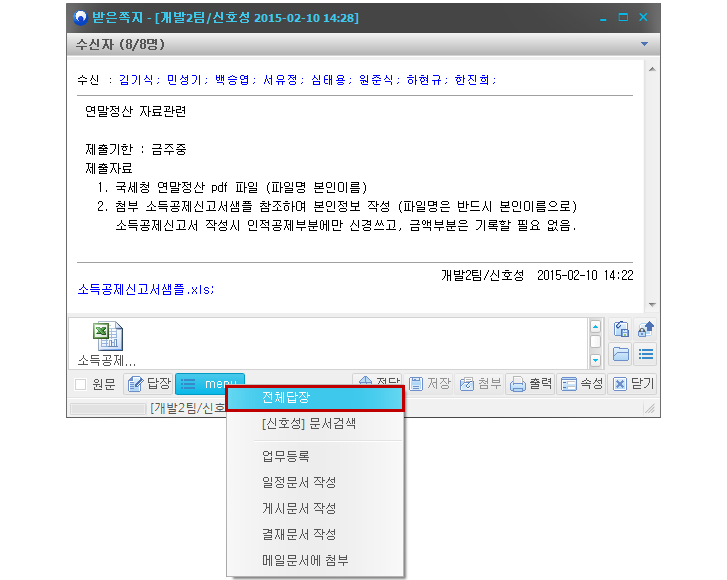Screen dimensions: 727x580
Task: Click recipient 한진희
Action: coord(472,80)
